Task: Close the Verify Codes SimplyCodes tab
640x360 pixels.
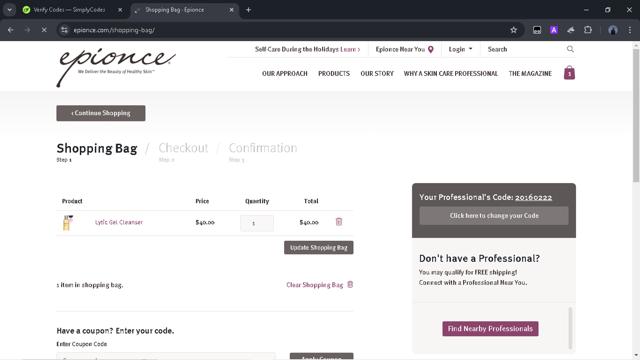Action: coord(120,10)
